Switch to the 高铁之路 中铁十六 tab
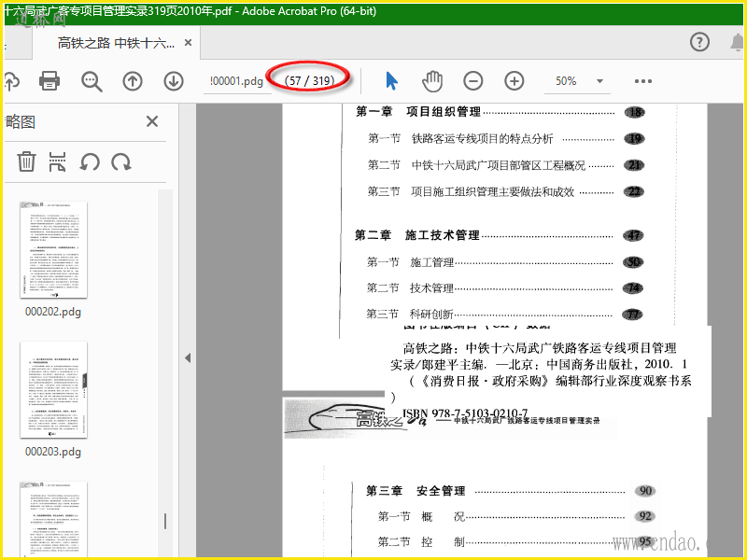 (116, 43)
